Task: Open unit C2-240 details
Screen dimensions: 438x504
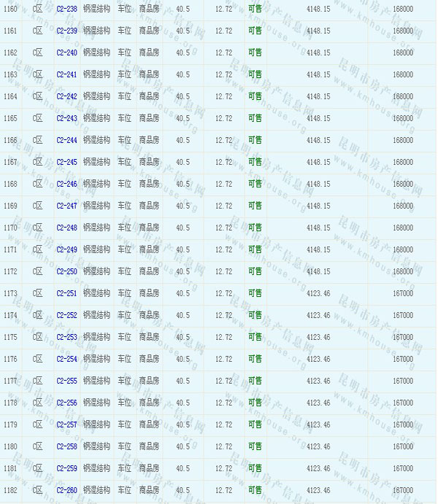Action: 66,53
